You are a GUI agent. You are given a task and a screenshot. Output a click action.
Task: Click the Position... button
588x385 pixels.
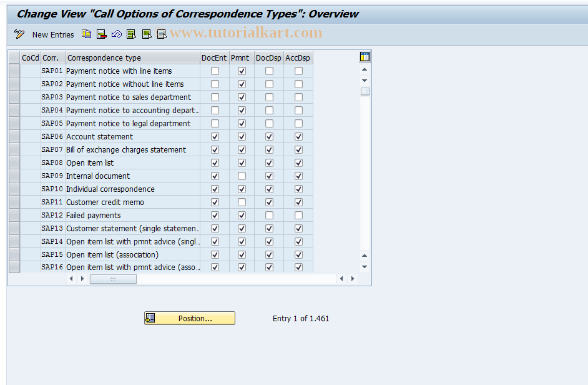[189, 318]
